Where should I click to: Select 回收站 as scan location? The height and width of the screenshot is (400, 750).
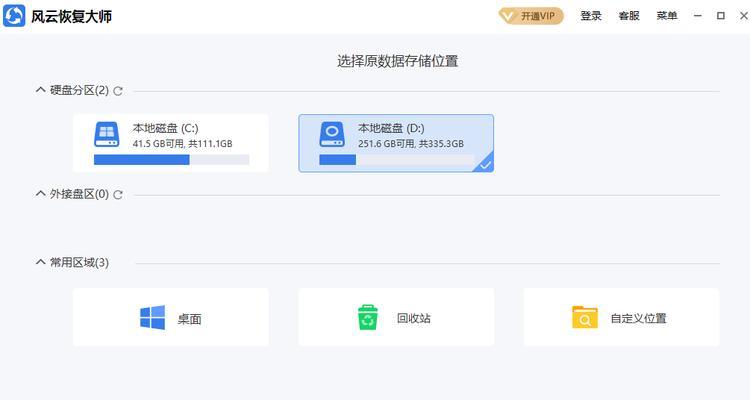(x=396, y=317)
